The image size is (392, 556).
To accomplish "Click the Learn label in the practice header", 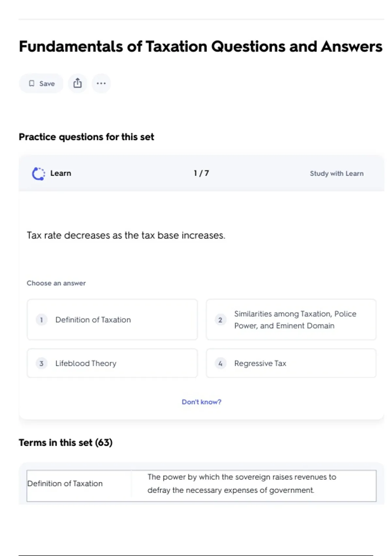I will (61, 173).
